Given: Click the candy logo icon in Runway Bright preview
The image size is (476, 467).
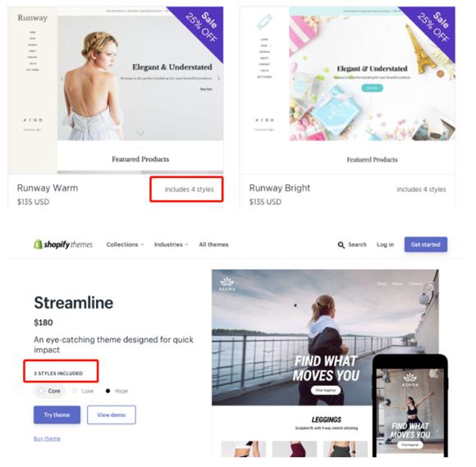Looking at the screenshot, I should coord(264,21).
